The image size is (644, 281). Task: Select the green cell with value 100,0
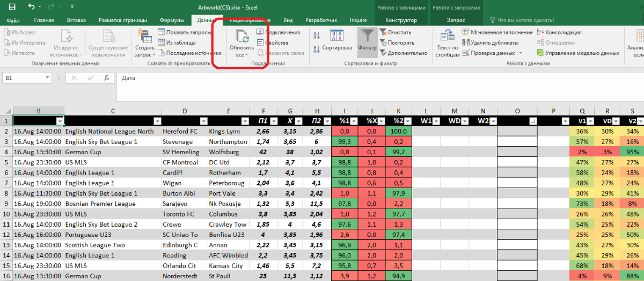[398, 131]
